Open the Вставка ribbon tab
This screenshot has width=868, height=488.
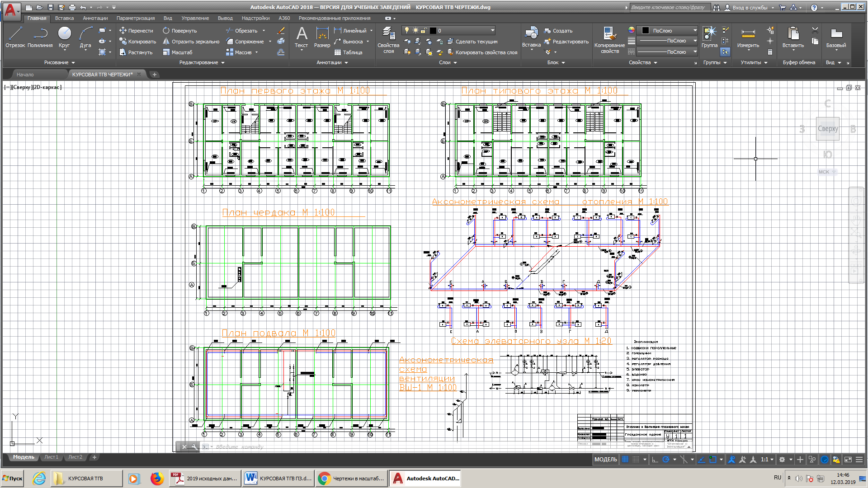tap(64, 18)
